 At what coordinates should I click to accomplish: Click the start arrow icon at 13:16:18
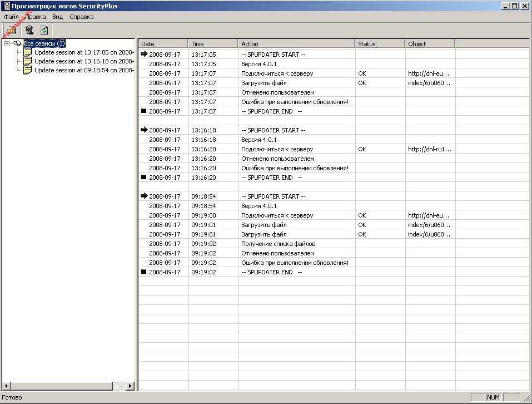point(144,130)
